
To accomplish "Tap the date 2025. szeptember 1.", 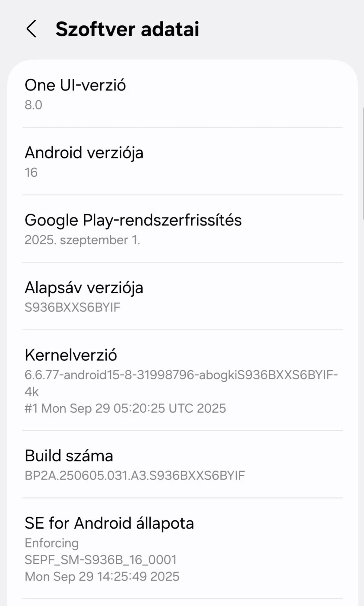I will tap(82, 240).
